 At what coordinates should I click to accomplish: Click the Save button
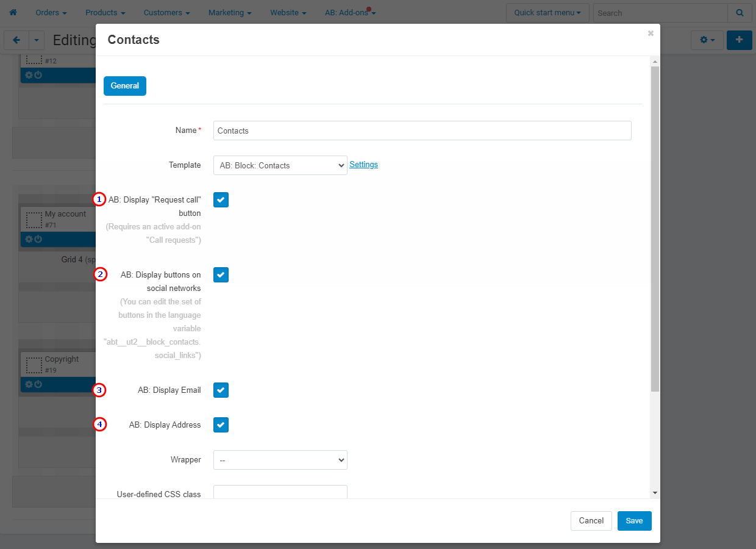(x=635, y=521)
